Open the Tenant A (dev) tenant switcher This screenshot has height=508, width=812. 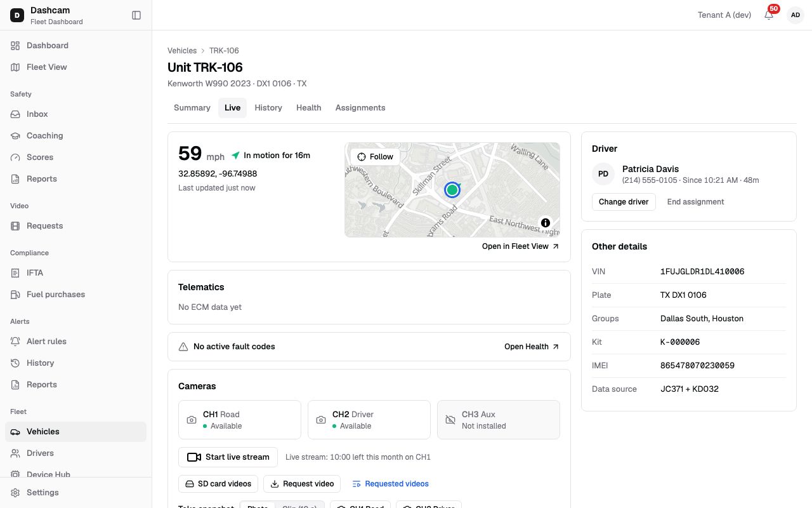(x=724, y=15)
